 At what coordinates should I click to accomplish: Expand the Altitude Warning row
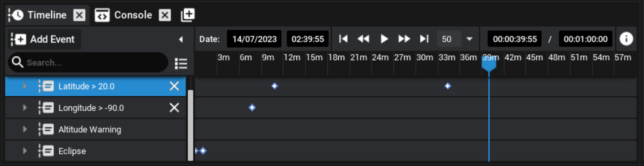(x=25, y=130)
